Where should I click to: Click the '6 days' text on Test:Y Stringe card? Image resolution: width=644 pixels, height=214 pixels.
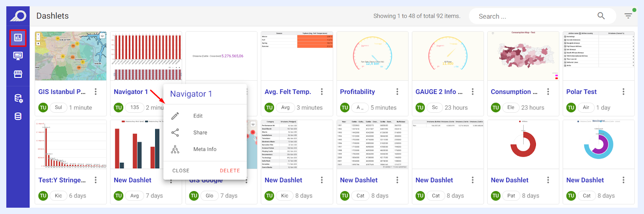pyautogui.click(x=77, y=196)
